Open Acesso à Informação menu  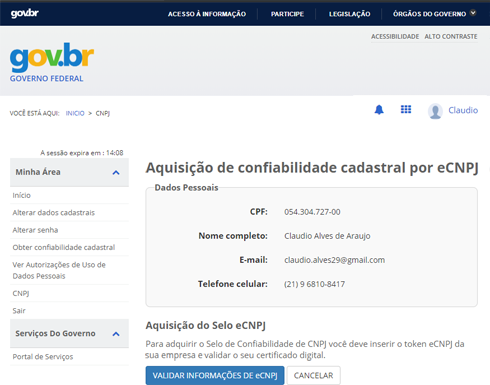pyautogui.click(x=207, y=14)
